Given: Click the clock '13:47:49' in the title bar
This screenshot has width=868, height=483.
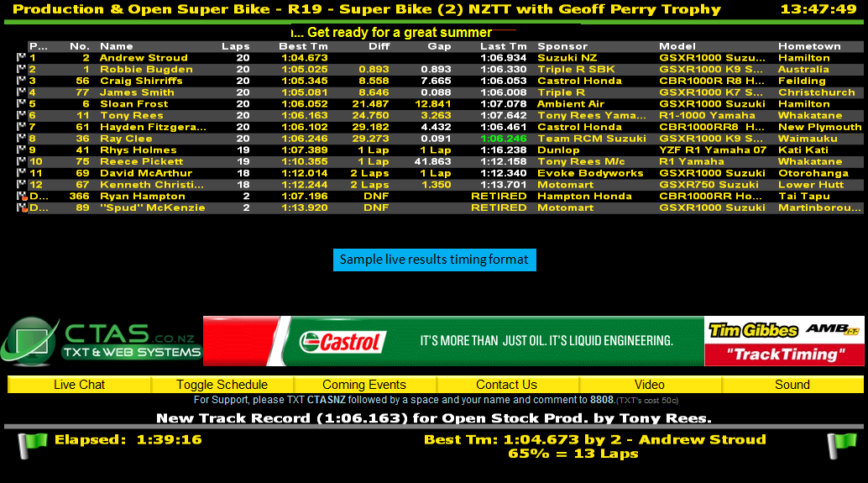Looking at the screenshot, I should point(818,9).
